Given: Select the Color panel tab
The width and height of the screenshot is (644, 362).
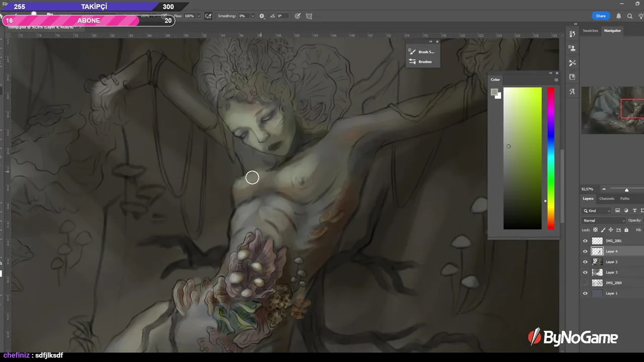Looking at the screenshot, I should [x=496, y=79].
